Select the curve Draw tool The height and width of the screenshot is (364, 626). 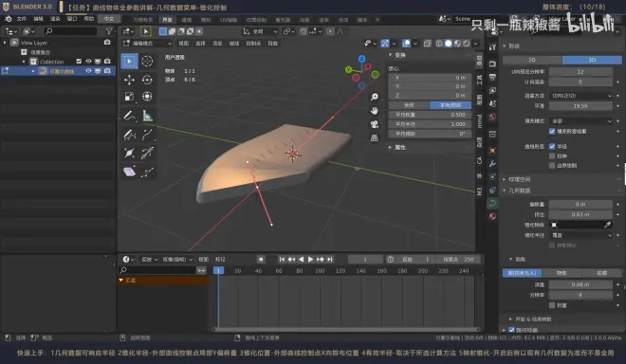tap(129, 135)
